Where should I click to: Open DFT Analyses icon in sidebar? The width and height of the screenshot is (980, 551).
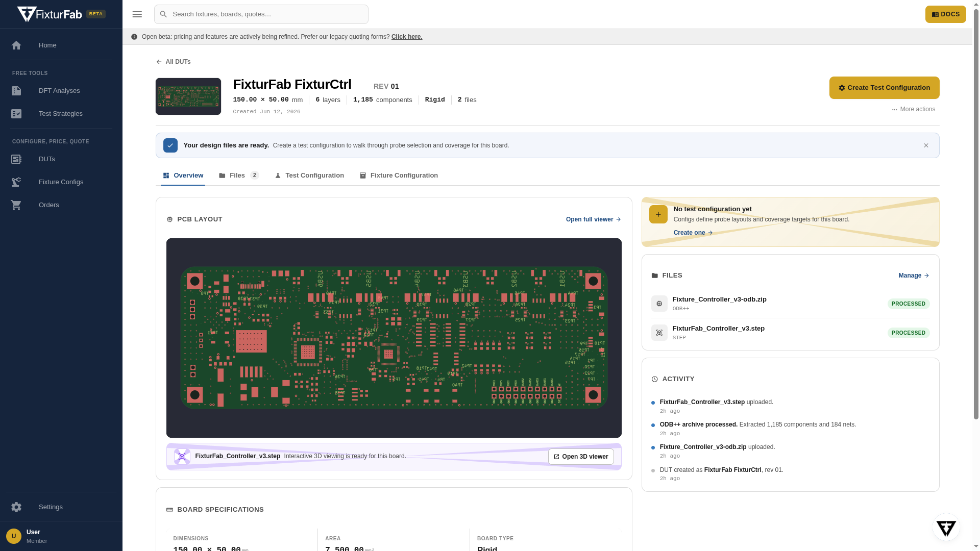pyautogui.click(x=16, y=91)
